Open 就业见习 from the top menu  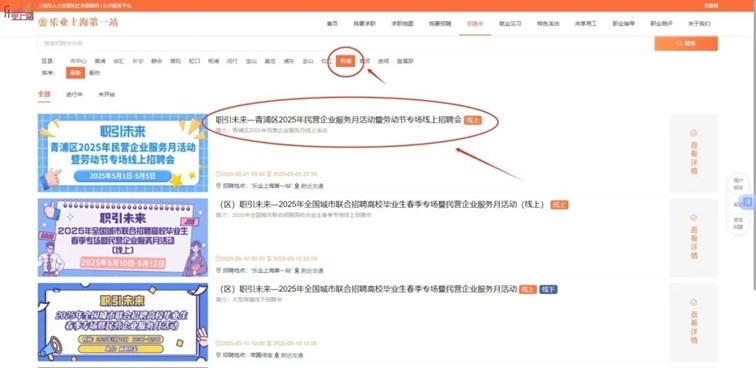click(x=510, y=24)
